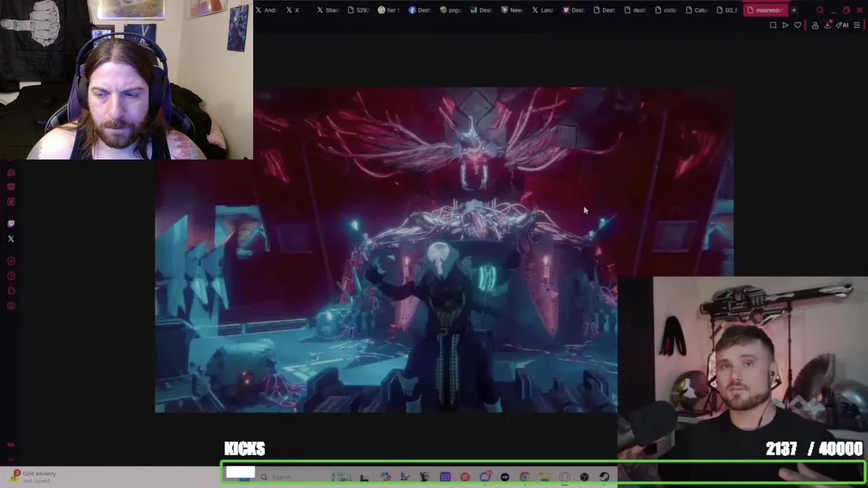Image resolution: width=868 pixels, height=488 pixels.
Task: Switch to the 'D2_F' tab
Action: [726, 10]
